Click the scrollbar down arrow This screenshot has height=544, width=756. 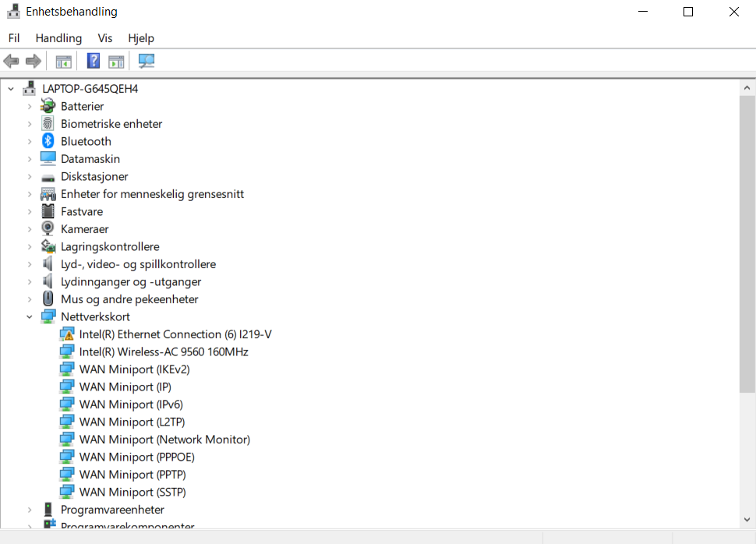pos(747,519)
